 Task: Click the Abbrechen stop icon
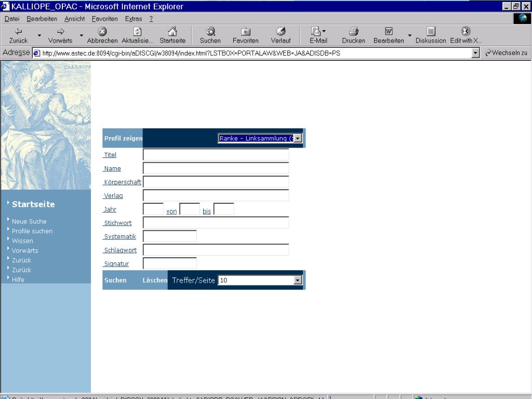(102, 32)
